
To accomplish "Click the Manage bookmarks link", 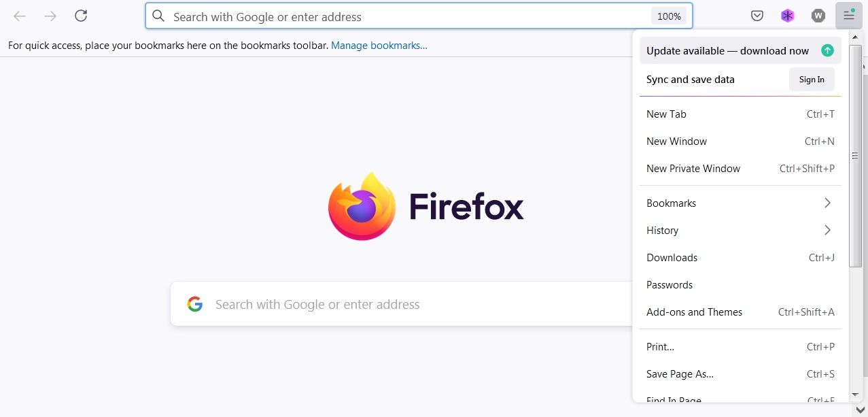I will tap(379, 45).
